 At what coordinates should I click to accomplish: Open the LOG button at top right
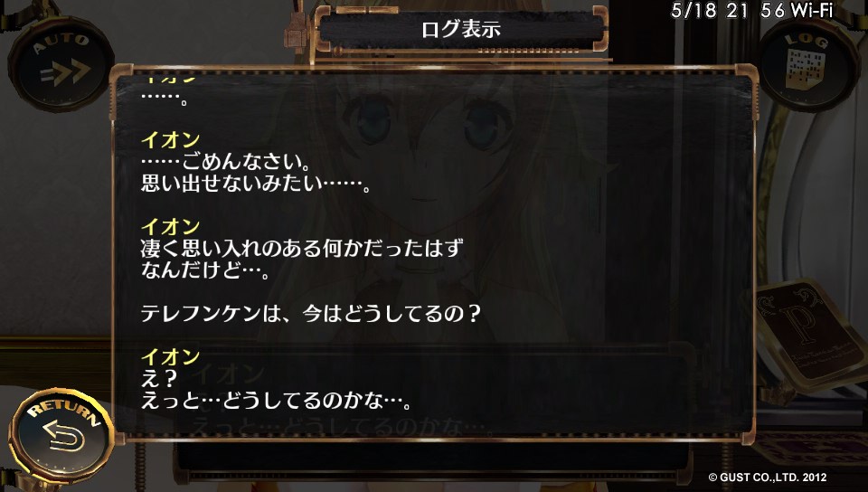click(807, 65)
